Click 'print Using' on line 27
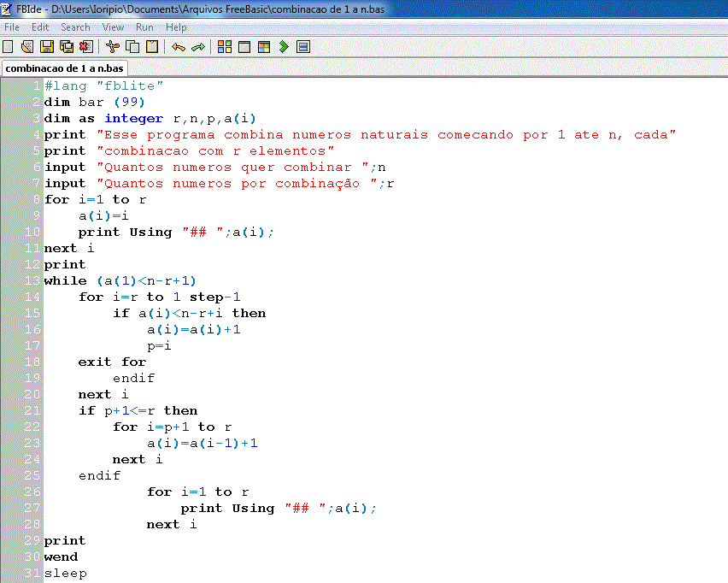The width and height of the screenshot is (728, 583). pyautogui.click(x=227, y=509)
